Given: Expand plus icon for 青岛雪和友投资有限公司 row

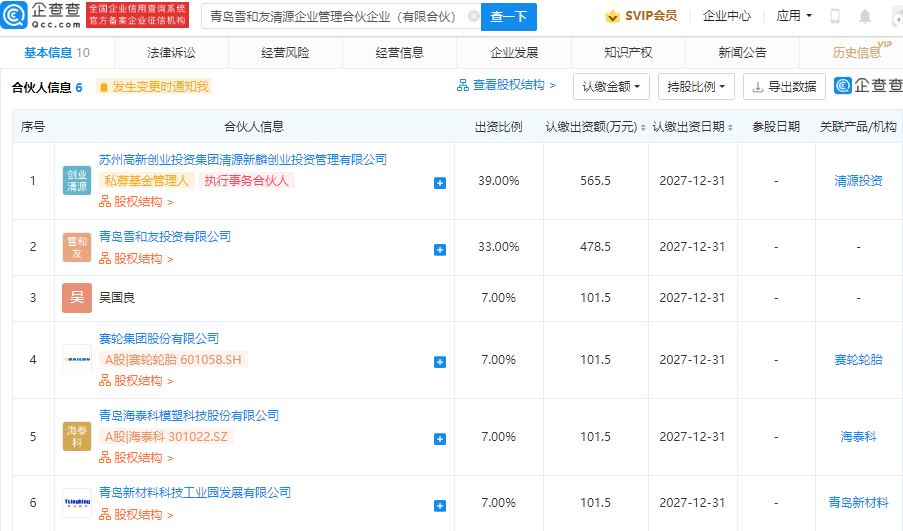Looking at the screenshot, I should 440,250.
